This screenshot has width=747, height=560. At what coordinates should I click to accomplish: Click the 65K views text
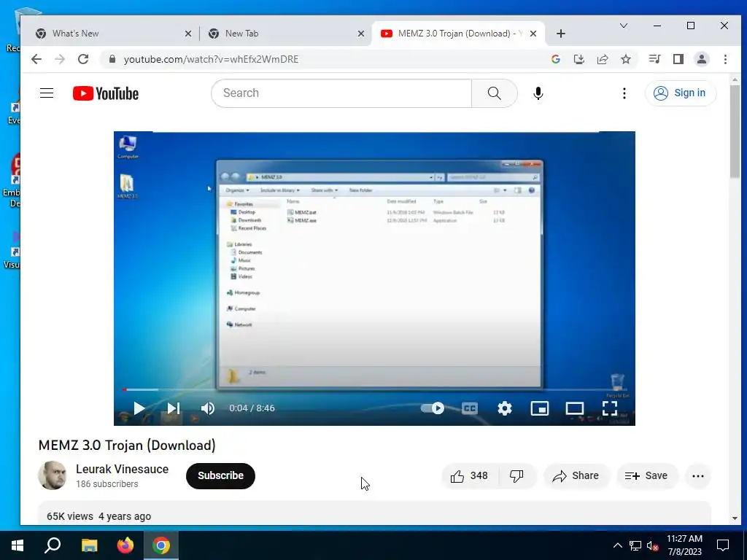(x=69, y=516)
